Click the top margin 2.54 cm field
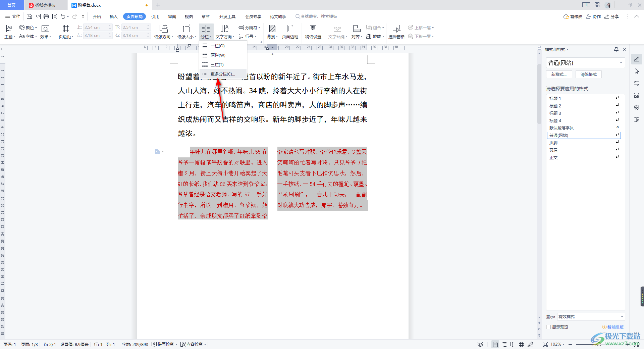The width and height of the screenshot is (644, 349). pos(98,28)
